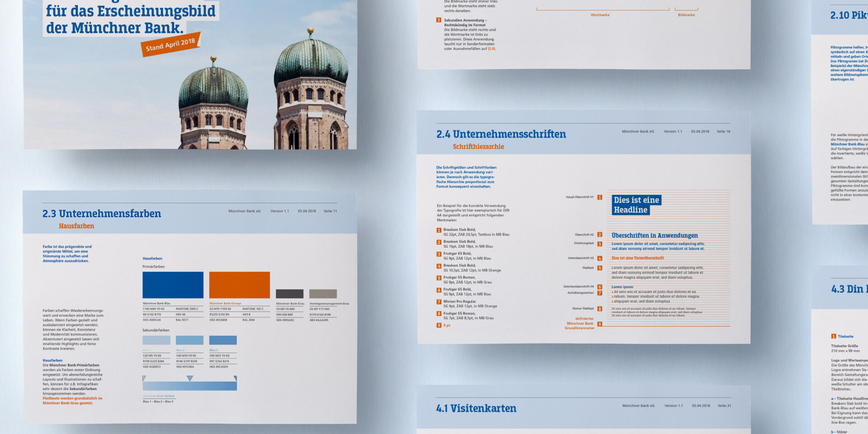The height and width of the screenshot is (434, 868).
Task: Click the 'HEX #005CA9' value
Action: pyautogui.click(x=152, y=320)
